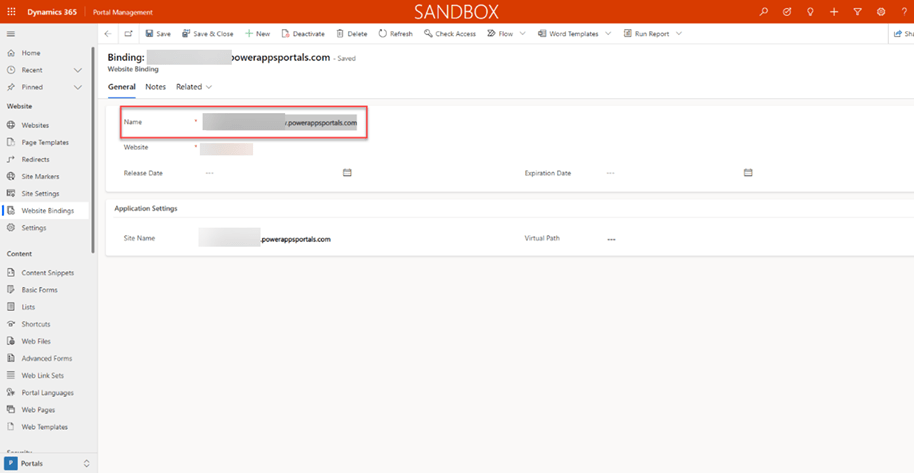Go back using the back arrow
This screenshot has height=473, width=914.
(x=108, y=34)
